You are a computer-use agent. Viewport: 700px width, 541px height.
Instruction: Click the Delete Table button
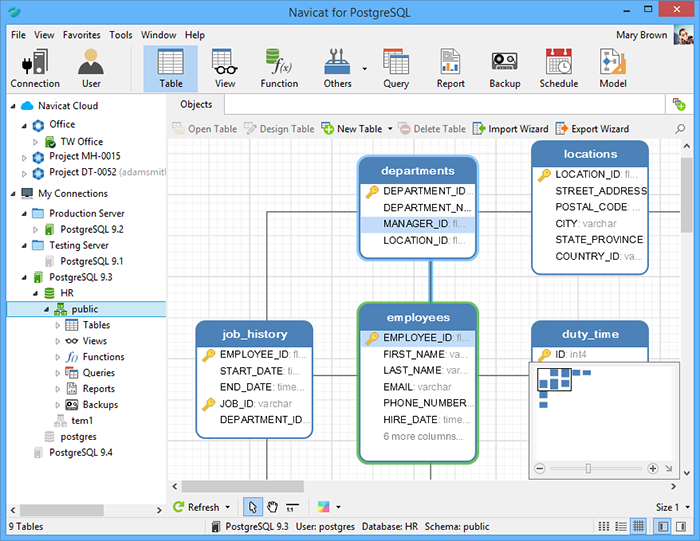[x=432, y=129]
